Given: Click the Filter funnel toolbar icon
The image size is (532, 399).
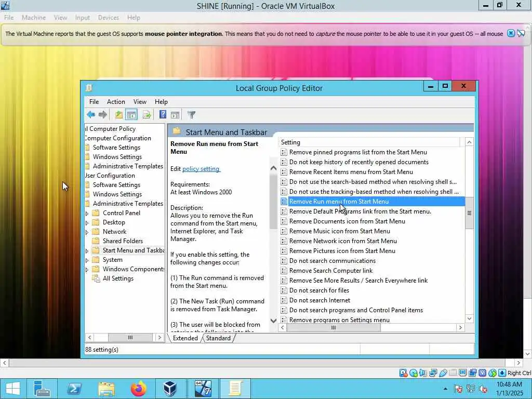Looking at the screenshot, I should [191, 115].
